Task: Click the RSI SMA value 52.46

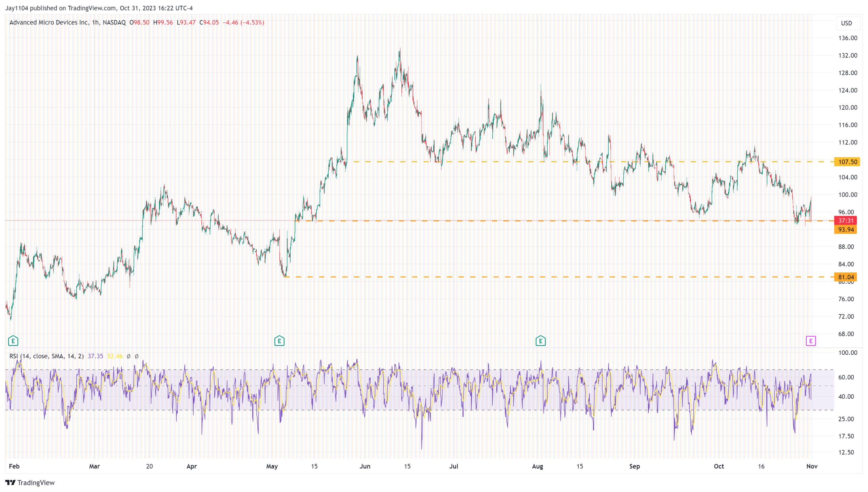Action: (x=115, y=356)
